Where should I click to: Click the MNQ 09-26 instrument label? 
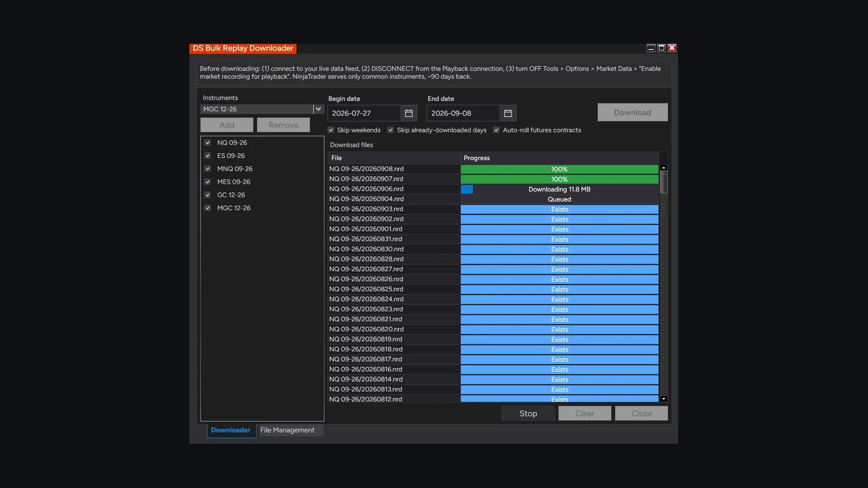point(235,169)
